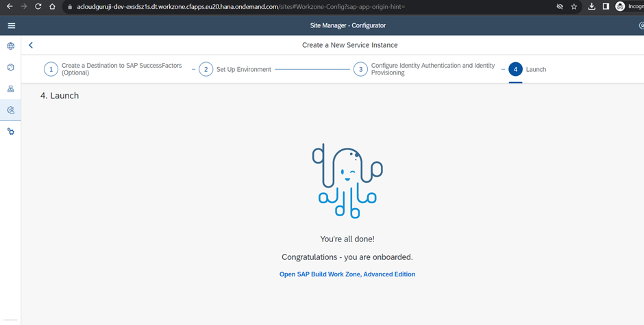
Task: Select step 4 Launch
Action: click(515, 69)
